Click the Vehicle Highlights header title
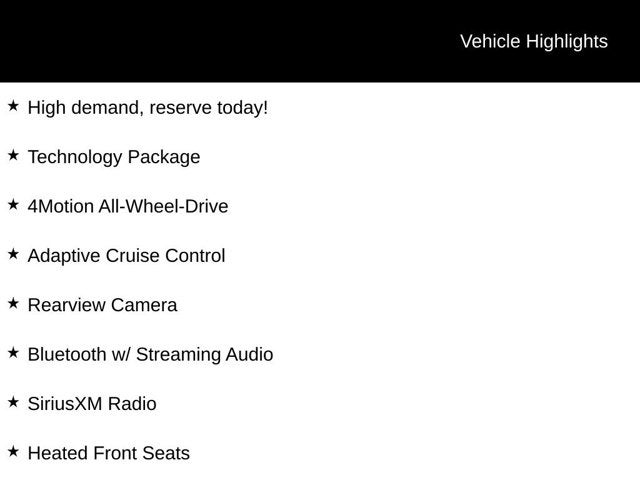 [x=533, y=41]
